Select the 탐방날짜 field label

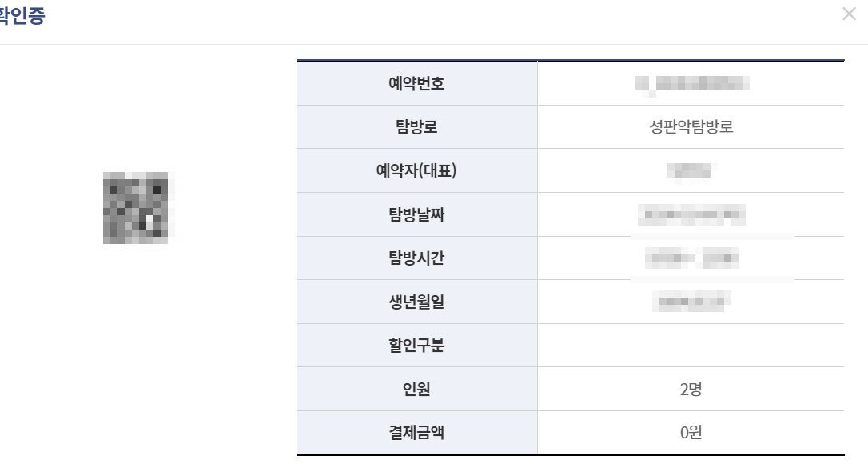click(x=416, y=214)
